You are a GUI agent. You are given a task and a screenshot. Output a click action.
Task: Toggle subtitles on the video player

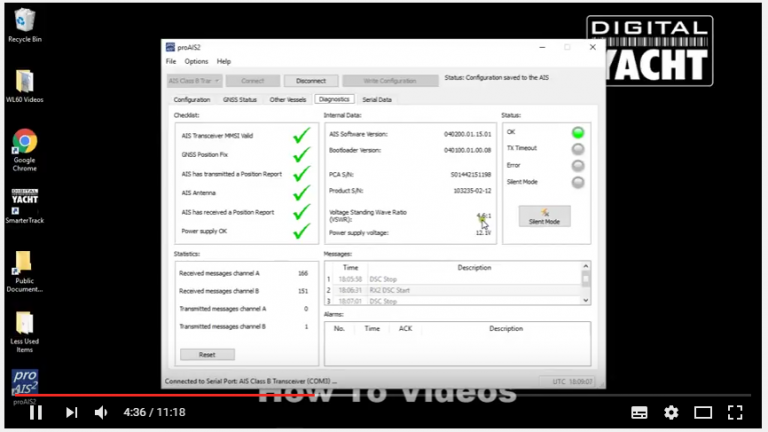639,412
